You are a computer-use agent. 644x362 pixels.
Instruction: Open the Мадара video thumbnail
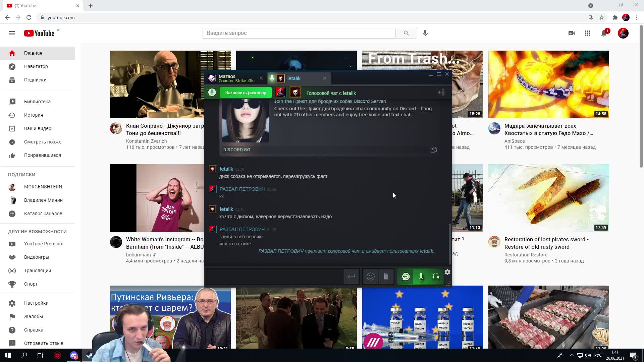(549, 84)
